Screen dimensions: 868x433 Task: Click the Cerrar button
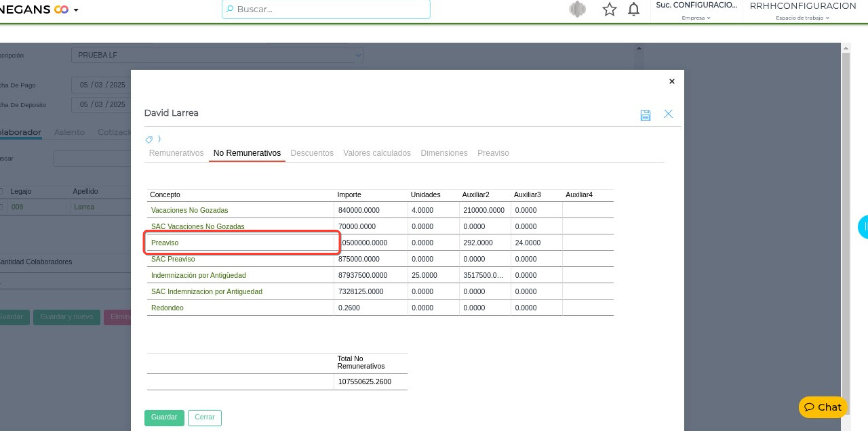pos(205,417)
